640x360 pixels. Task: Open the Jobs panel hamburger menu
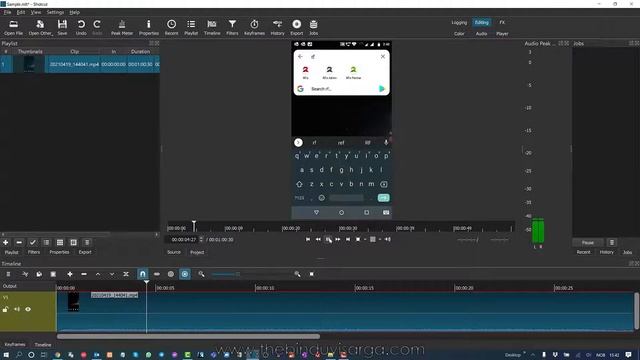[612, 242]
